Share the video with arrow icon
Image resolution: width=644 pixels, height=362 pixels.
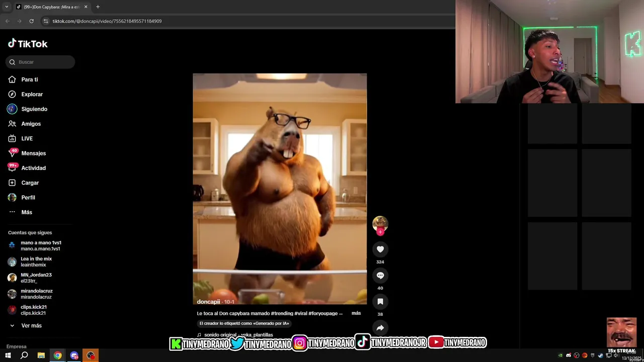(x=380, y=328)
